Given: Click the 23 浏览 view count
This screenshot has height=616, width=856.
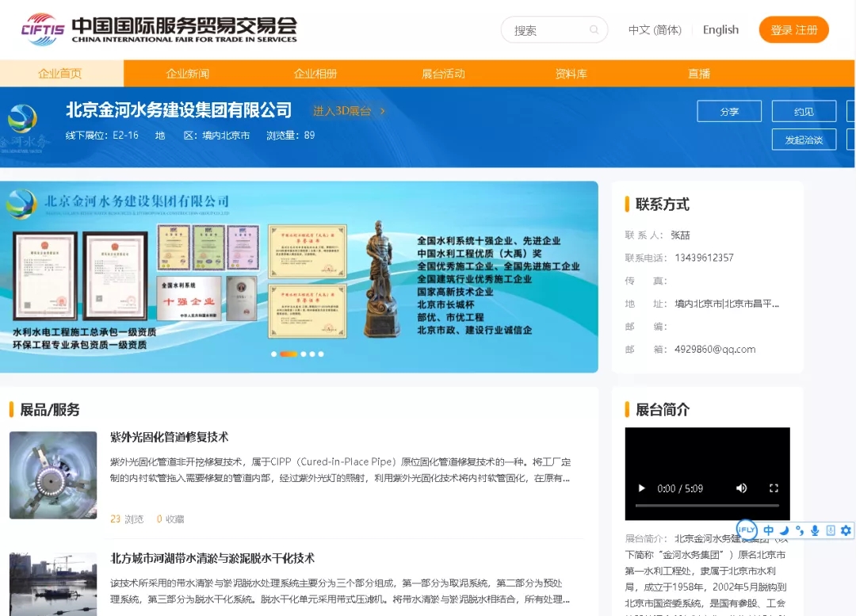Looking at the screenshot, I should [127, 518].
